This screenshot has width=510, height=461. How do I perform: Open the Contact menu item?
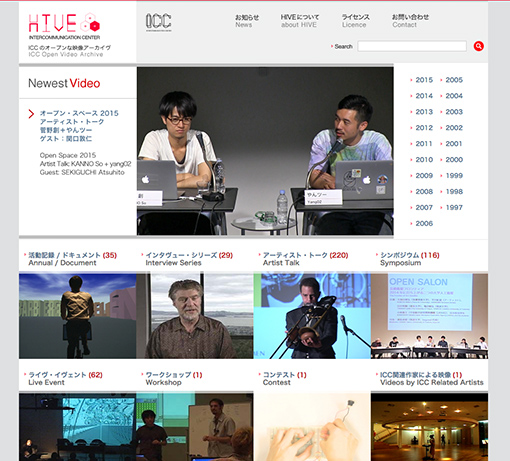coord(410,21)
